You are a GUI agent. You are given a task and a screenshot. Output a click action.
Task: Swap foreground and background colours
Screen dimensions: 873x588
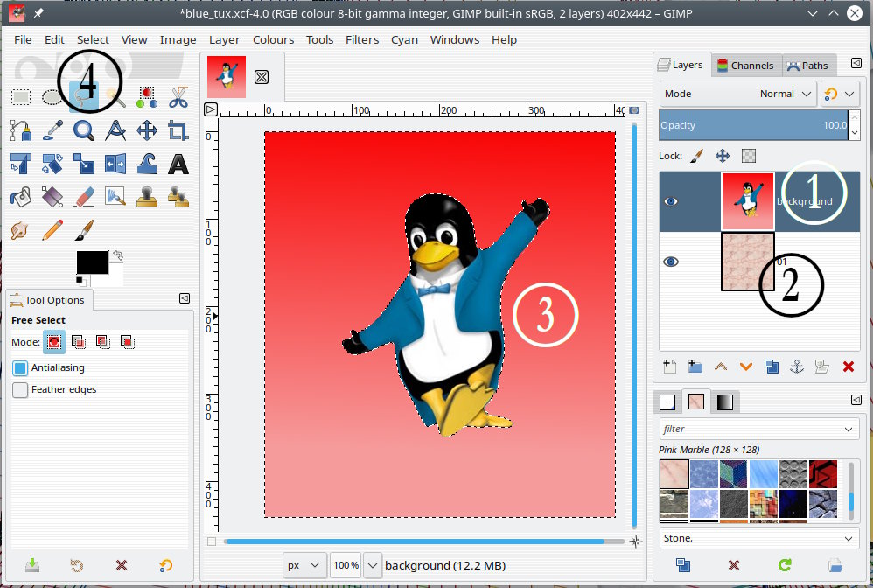(x=118, y=255)
